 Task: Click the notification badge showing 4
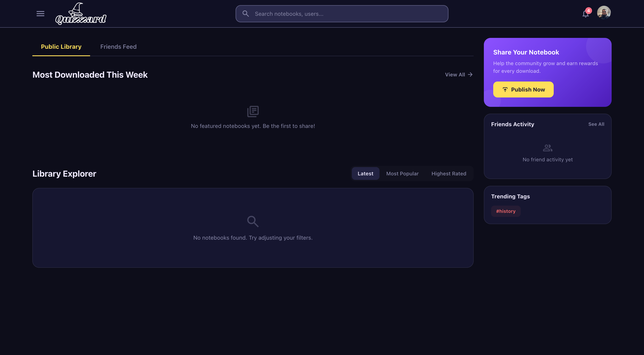[x=588, y=10]
